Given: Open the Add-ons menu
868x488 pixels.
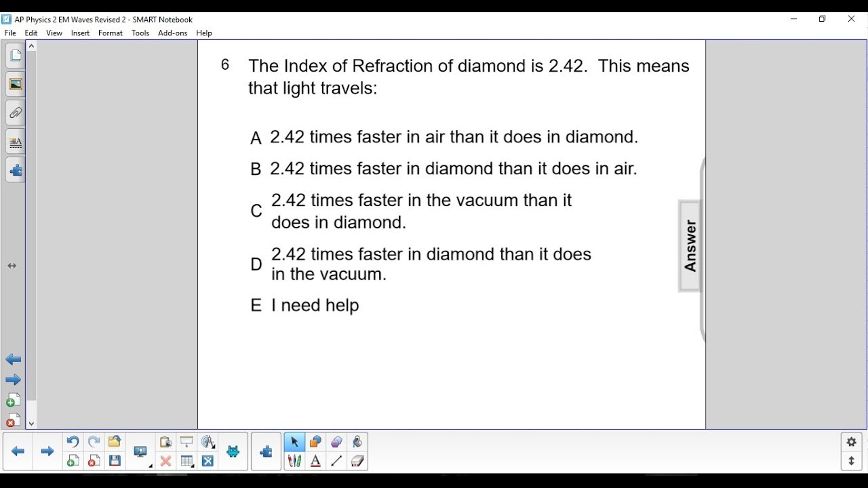Looking at the screenshot, I should point(172,33).
